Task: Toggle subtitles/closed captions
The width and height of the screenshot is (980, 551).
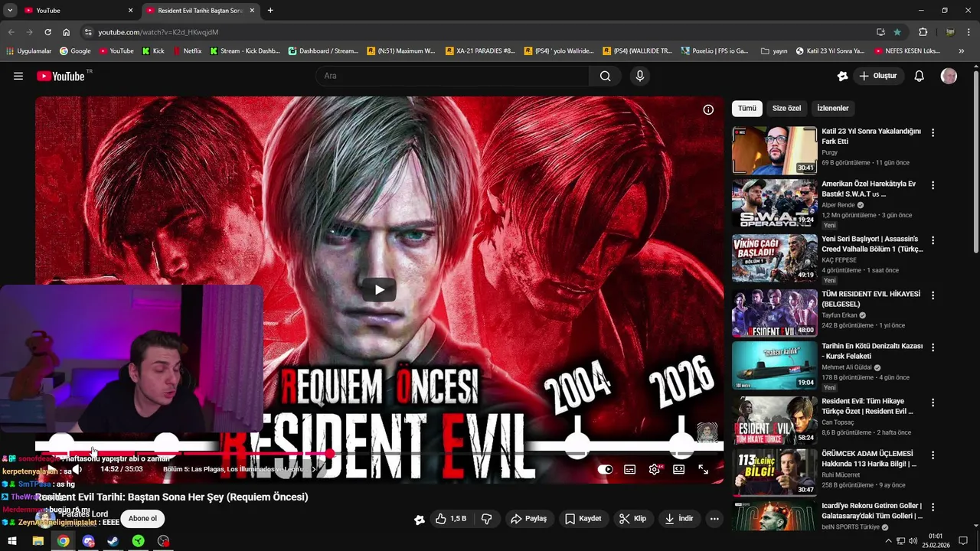Action: point(629,469)
